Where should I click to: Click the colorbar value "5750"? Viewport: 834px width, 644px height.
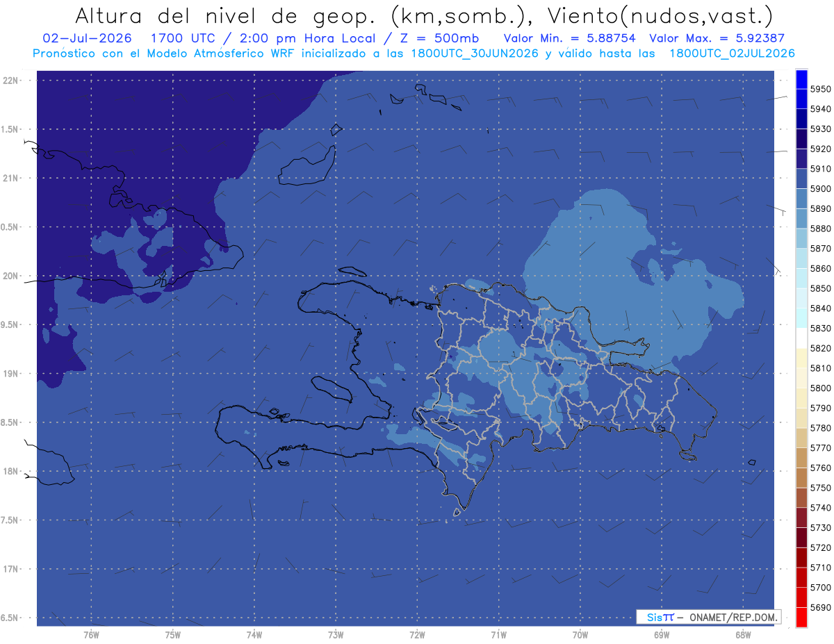pos(821,488)
